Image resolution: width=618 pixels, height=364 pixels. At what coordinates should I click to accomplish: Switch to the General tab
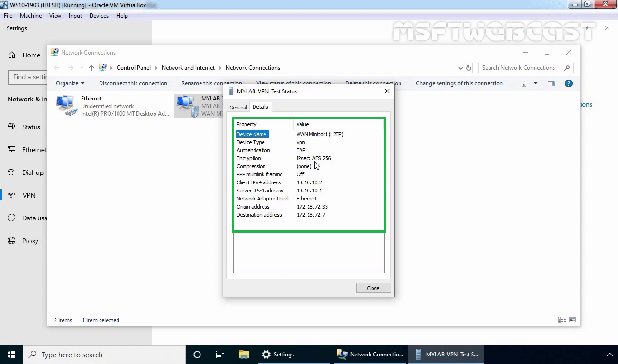238,107
